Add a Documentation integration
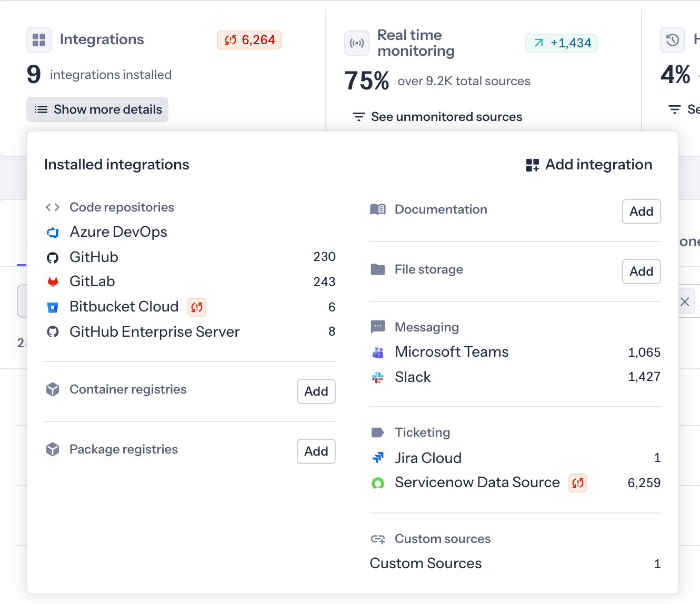Screen dimensions: 700x604 tap(642, 212)
